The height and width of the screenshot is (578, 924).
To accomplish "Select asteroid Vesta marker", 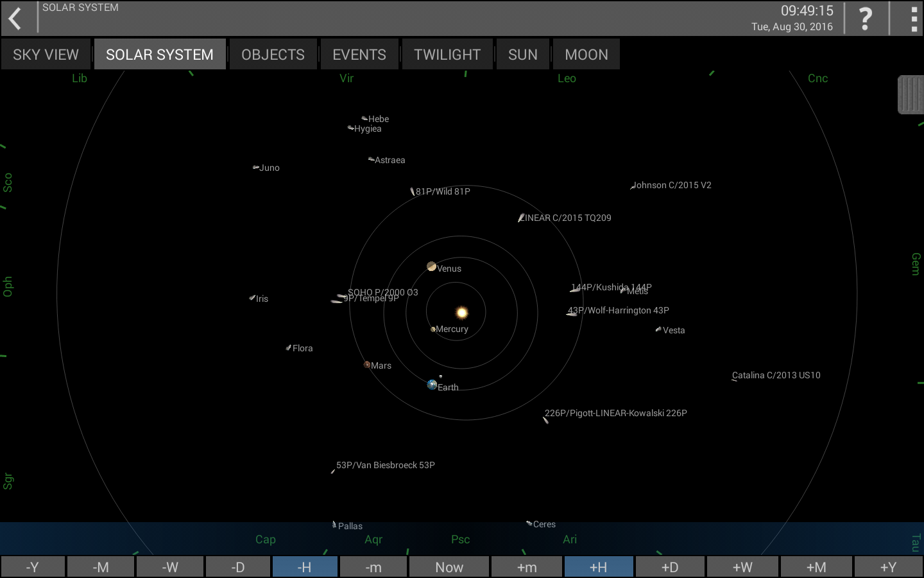I will click(x=658, y=329).
